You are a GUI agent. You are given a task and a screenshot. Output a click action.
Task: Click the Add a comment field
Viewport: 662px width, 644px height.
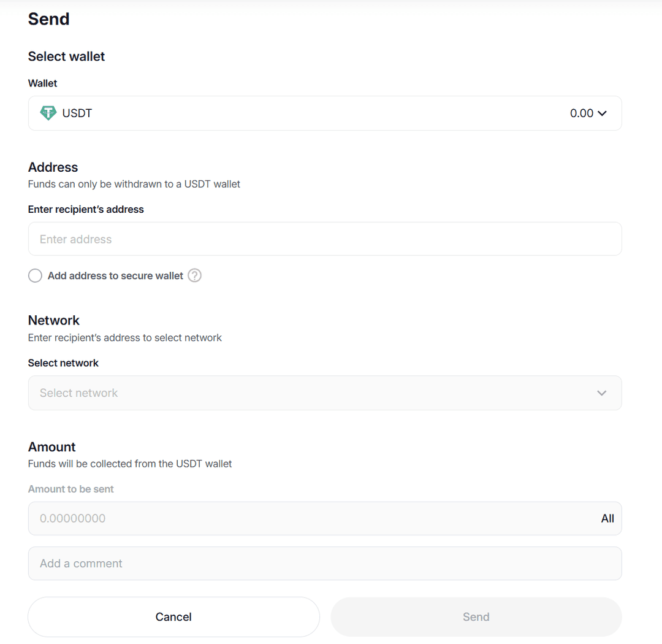point(325,563)
